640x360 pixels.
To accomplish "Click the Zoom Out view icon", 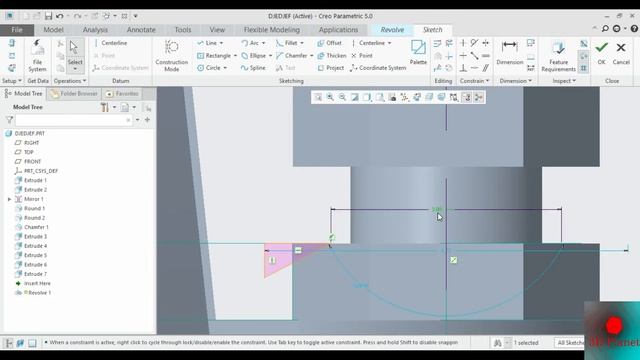I will coord(342,97).
